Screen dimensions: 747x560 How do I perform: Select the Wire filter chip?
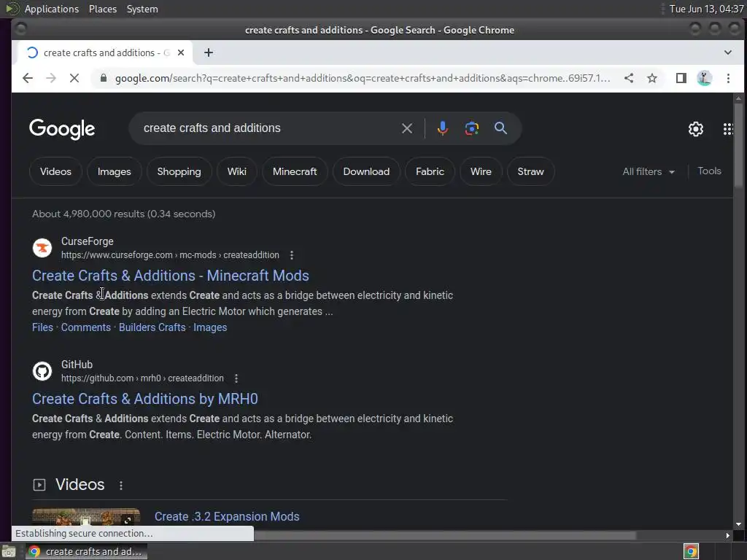481,172
